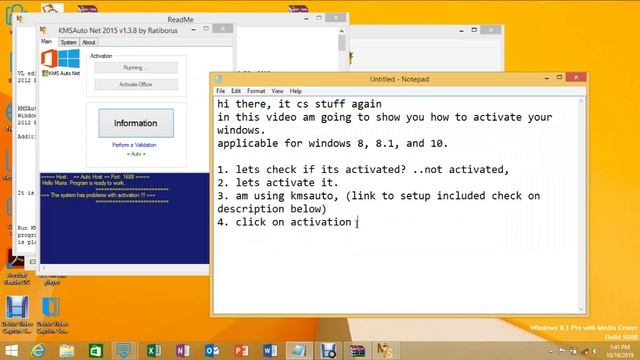640x360 pixels.
Task: Click the Notepad title bar icon
Action: tap(219, 79)
